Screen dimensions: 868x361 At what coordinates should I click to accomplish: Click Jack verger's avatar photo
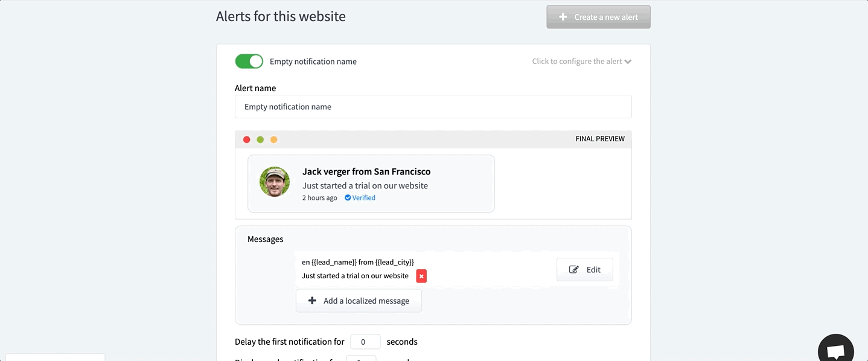click(275, 182)
